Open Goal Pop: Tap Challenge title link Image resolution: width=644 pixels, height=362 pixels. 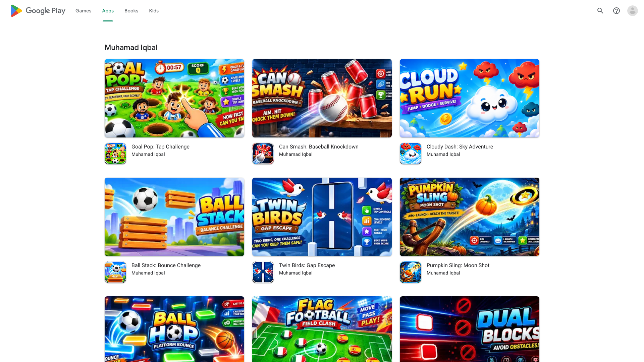(x=160, y=147)
